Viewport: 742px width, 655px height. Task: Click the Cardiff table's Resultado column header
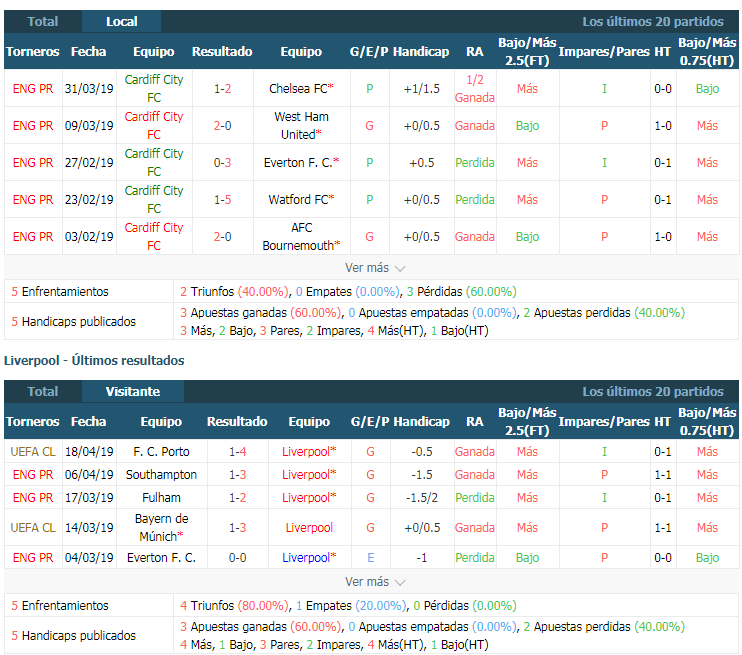coord(222,51)
